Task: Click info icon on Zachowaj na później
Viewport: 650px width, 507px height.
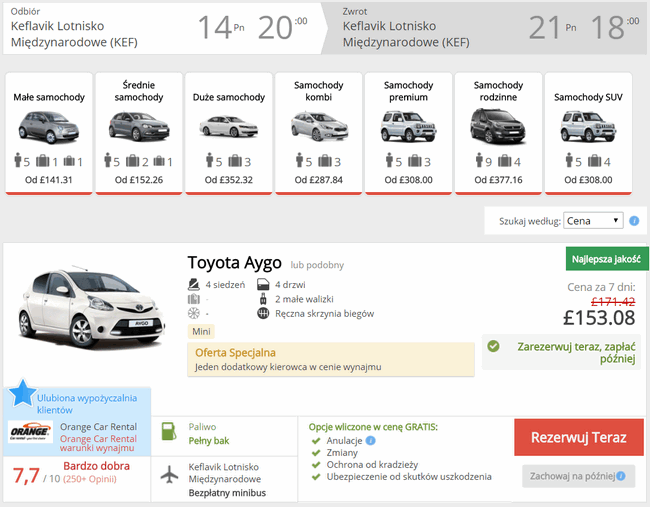Action: [x=621, y=476]
